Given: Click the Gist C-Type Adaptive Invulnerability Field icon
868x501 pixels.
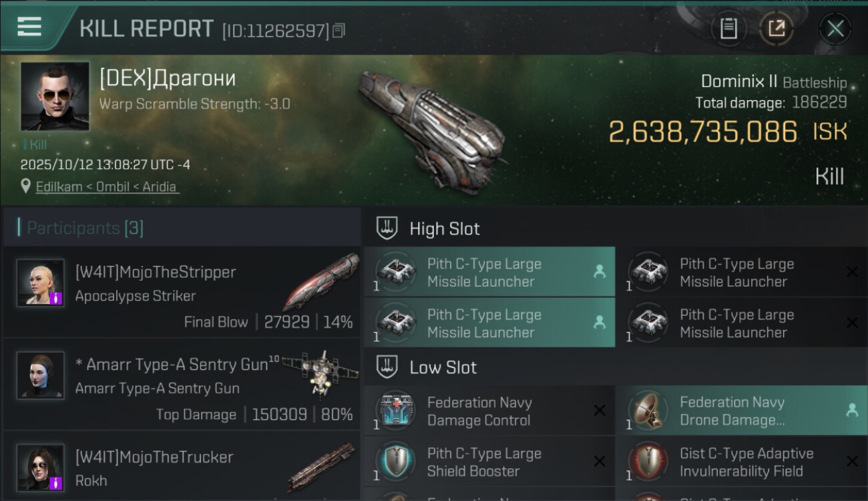Looking at the screenshot, I should tap(648, 462).
